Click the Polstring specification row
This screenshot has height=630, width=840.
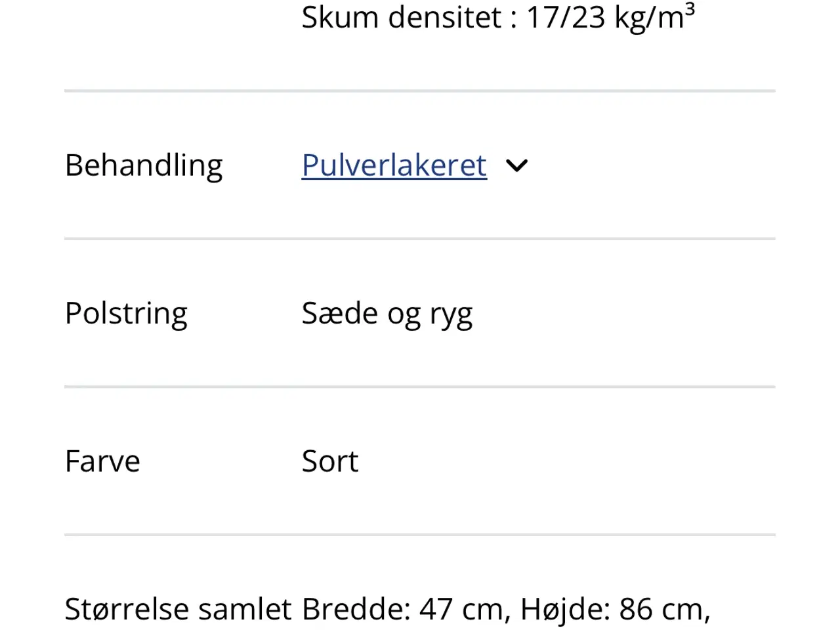tap(126, 313)
